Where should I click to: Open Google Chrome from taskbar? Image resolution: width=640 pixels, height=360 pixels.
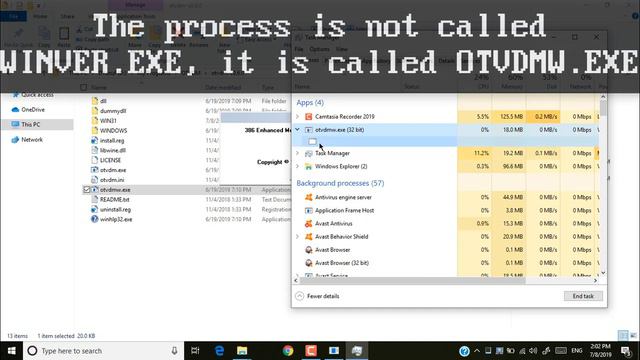click(288, 351)
